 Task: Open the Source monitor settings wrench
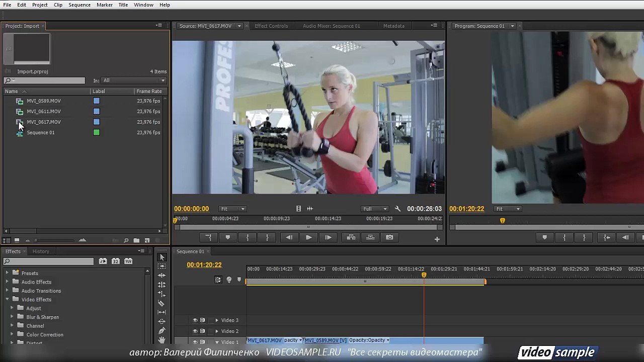tap(397, 209)
